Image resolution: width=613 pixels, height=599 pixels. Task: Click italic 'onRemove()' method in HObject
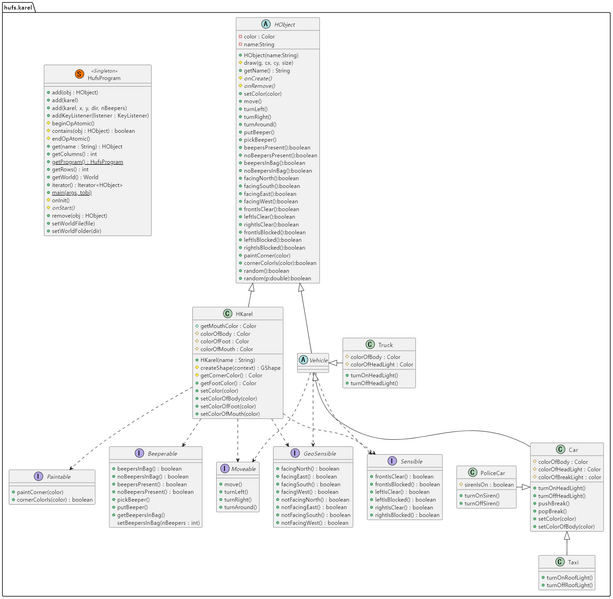259,86
